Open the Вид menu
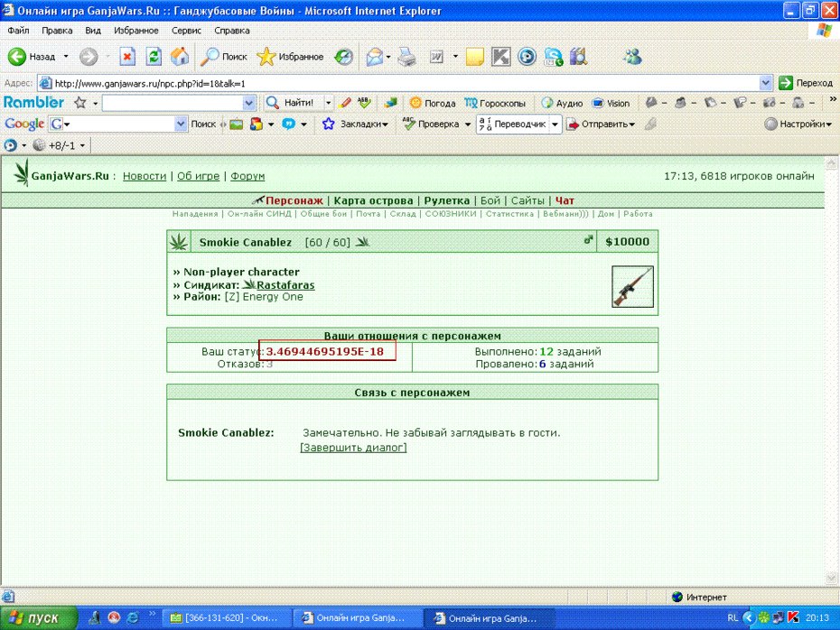Viewport: 840px width, 630px height. click(93, 31)
